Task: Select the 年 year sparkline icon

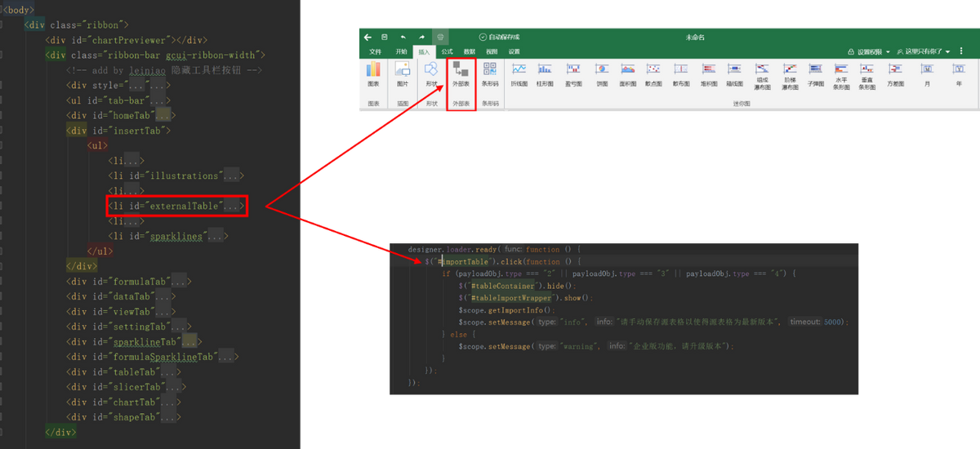Action: click(960, 69)
